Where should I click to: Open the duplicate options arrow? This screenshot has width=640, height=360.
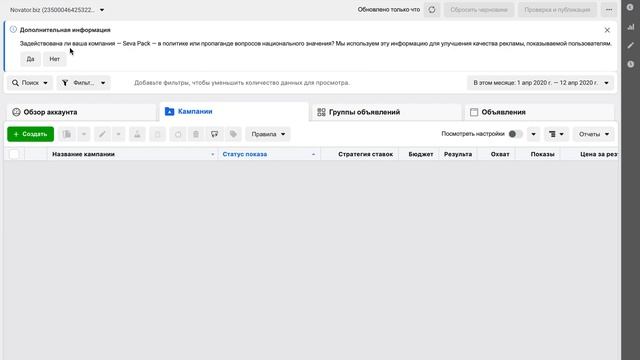[84, 134]
